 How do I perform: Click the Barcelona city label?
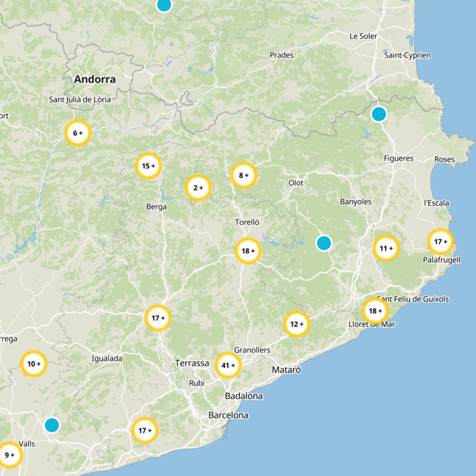click(x=228, y=415)
